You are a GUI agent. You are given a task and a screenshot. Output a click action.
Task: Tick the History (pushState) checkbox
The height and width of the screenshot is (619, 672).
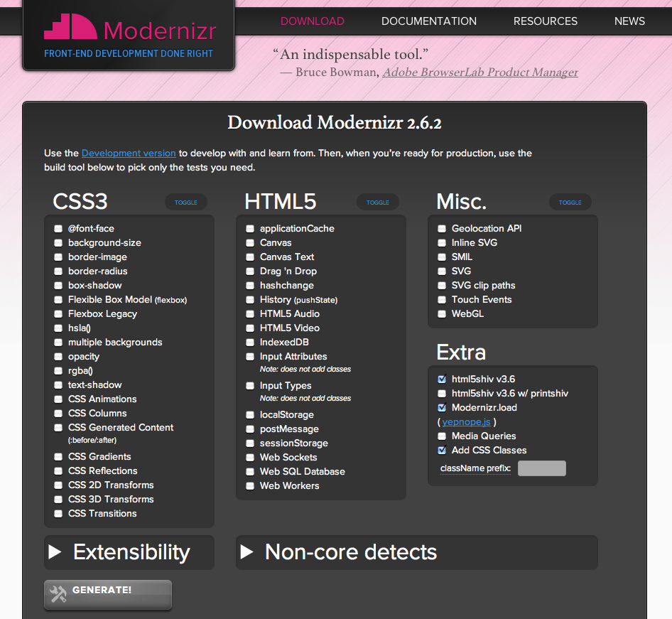[x=250, y=300]
